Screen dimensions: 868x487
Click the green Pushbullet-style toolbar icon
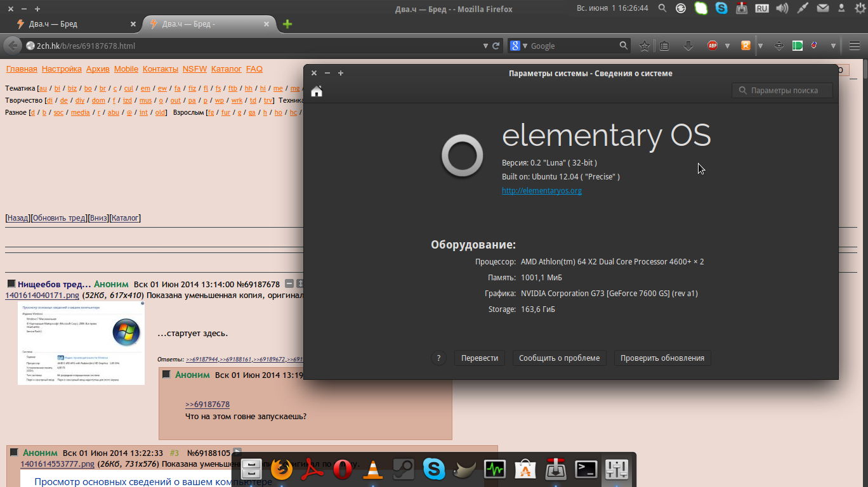coord(798,46)
